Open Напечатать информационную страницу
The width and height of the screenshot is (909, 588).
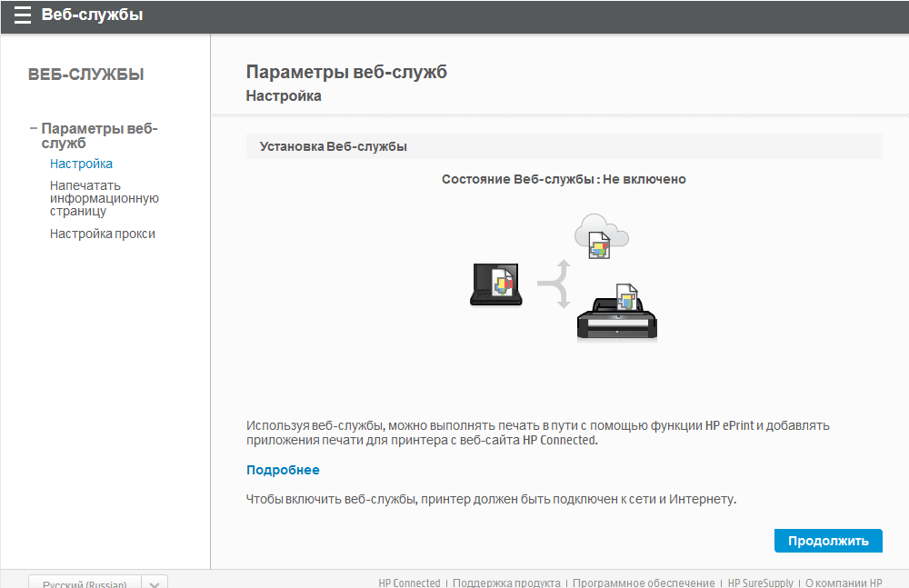coord(105,198)
